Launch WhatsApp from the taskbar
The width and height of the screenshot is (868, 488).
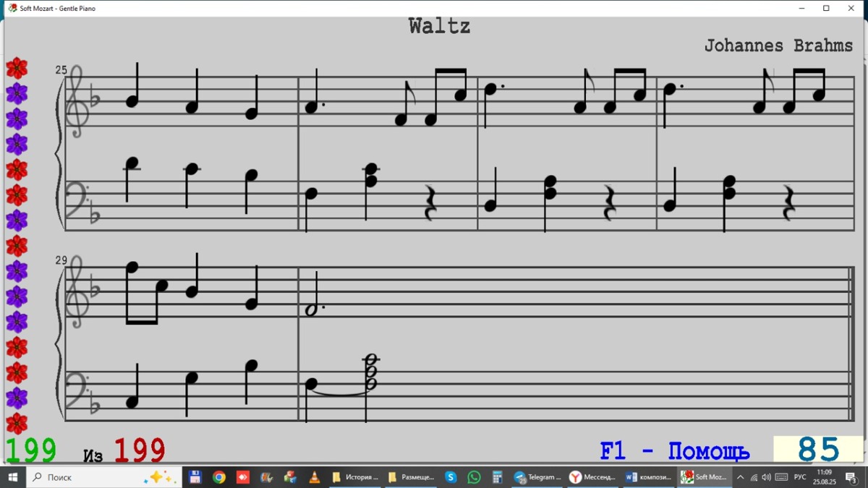point(474,477)
